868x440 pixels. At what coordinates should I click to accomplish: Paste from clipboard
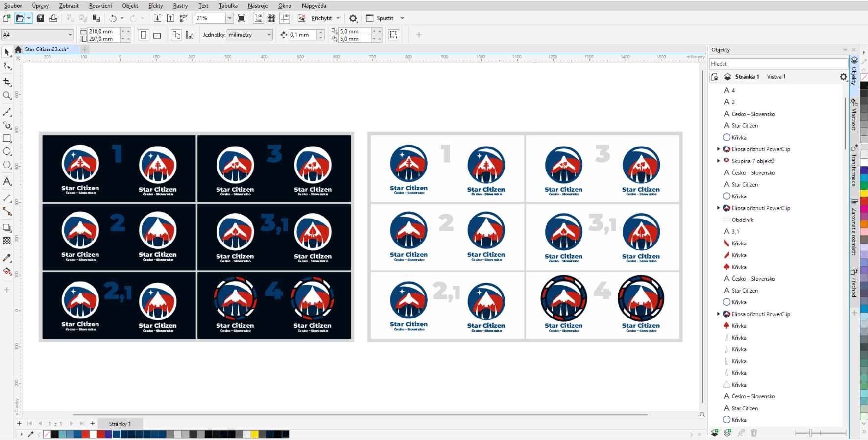pyautogui.click(x=96, y=18)
